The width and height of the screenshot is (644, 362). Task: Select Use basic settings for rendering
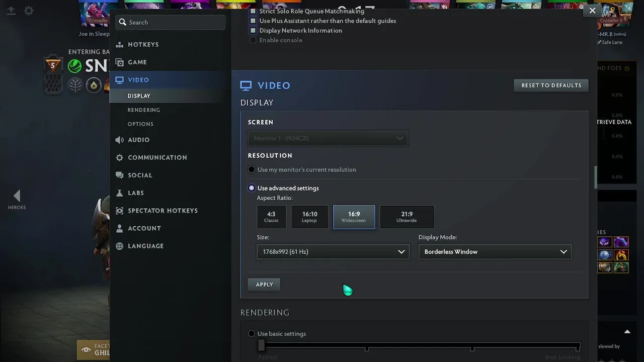(252, 333)
